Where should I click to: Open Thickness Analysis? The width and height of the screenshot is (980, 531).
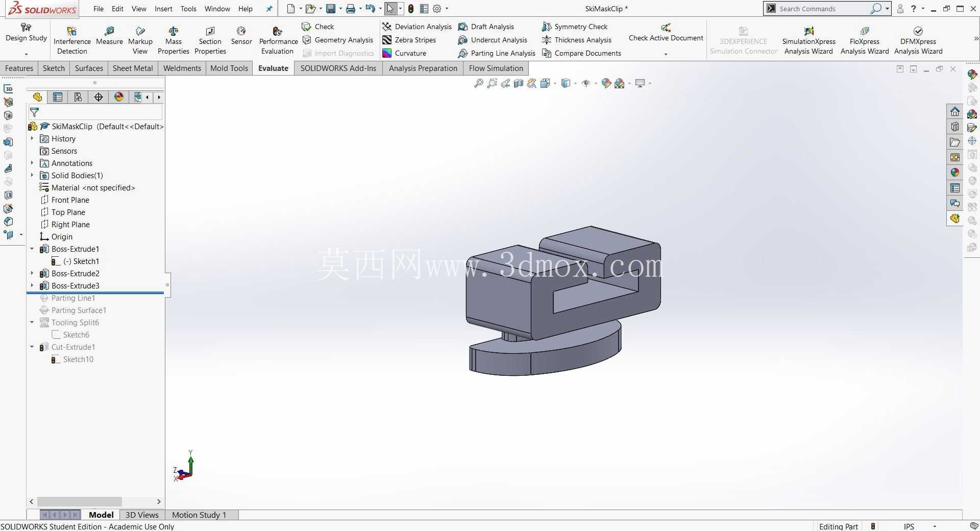click(x=577, y=40)
